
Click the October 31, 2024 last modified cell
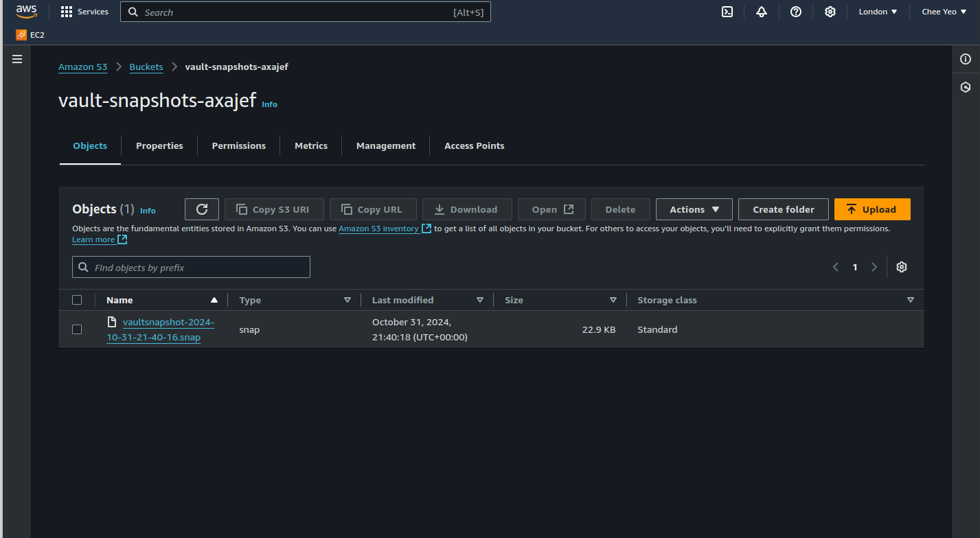pyautogui.click(x=420, y=329)
